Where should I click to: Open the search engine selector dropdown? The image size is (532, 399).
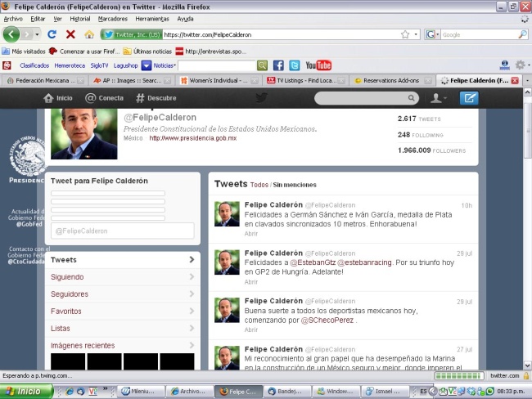432,34
